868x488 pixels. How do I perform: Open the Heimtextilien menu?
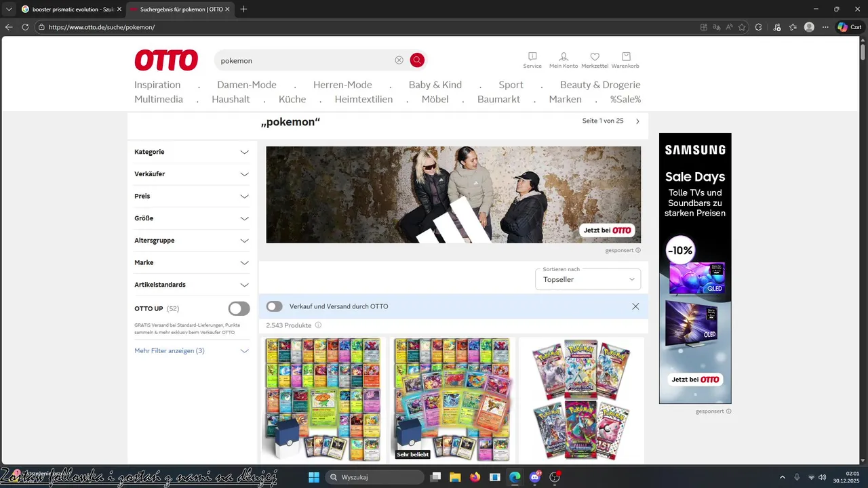(x=363, y=99)
